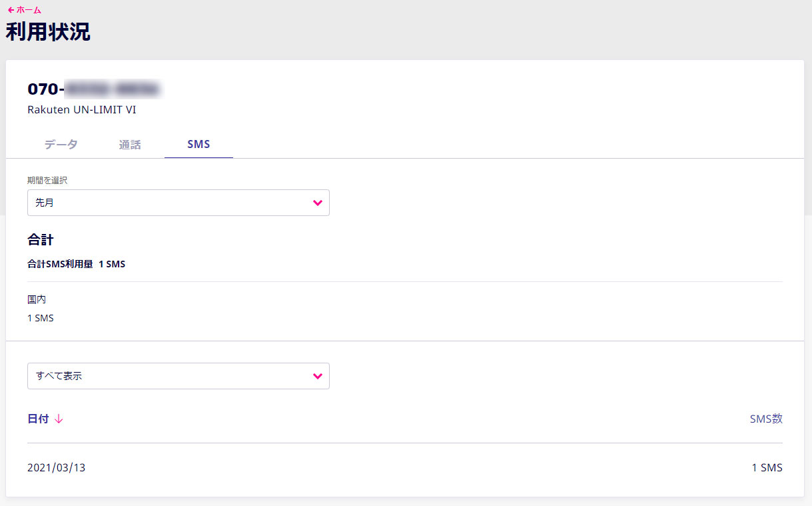This screenshot has height=506, width=812.
Task: Click the pink sort arrow next to 日付
Action: pos(59,419)
